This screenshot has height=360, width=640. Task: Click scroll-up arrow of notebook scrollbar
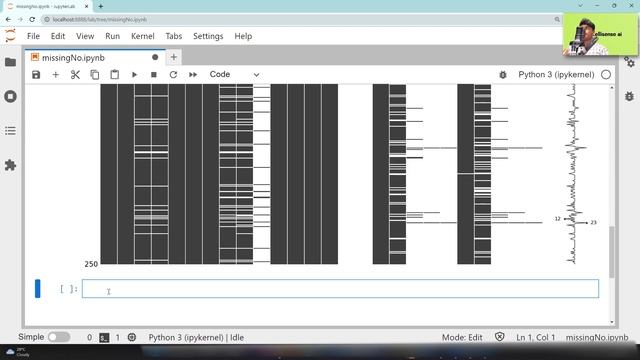pyautogui.click(x=611, y=88)
